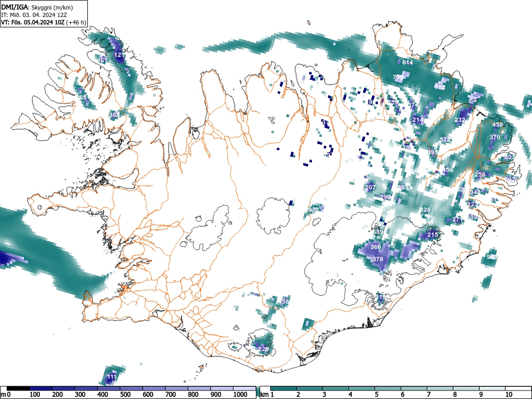Click the legend label '500' on metre scale
The height and width of the screenshot is (399, 532).
125,395
